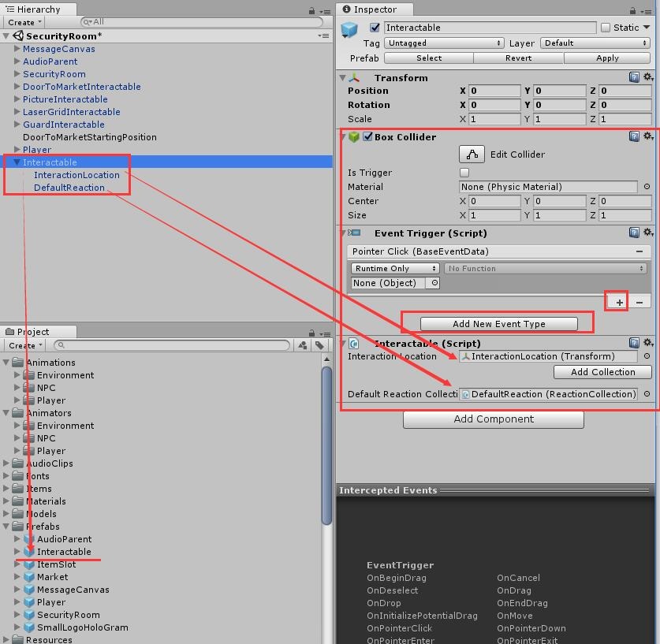This screenshot has width=660, height=644.
Task: Open the Layer dropdown showing Default
Action: pyautogui.click(x=595, y=43)
